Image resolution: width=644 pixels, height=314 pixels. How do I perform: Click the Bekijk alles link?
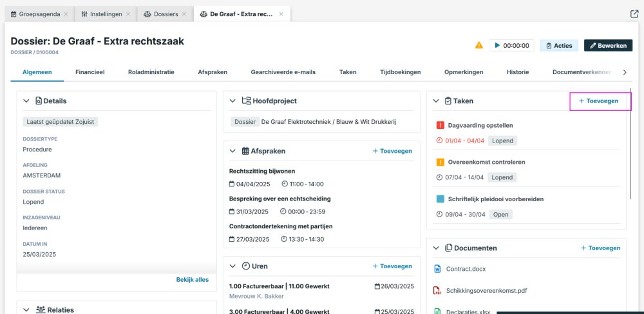pos(192,279)
